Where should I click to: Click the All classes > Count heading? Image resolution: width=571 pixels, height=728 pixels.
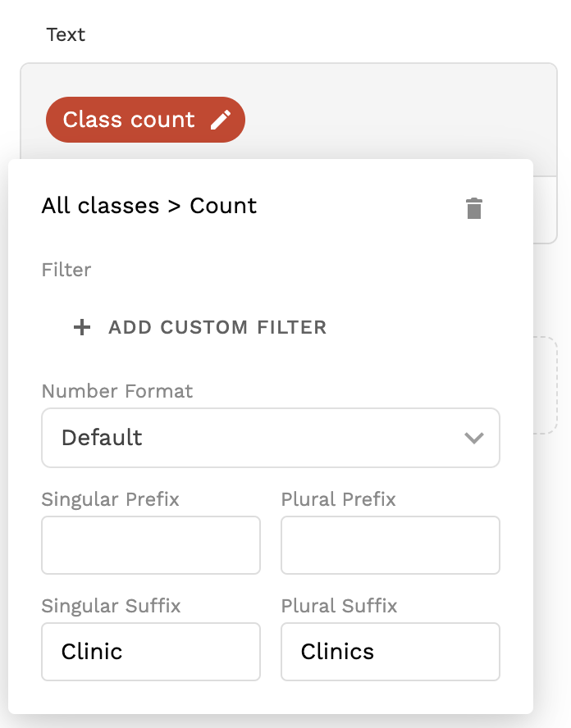[149, 206]
